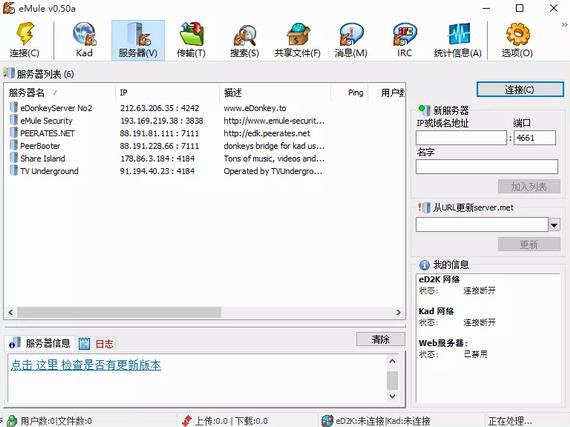Click the server icon beside PeerBooter
570x427 pixels.
pyautogui.click(x=14, y=146)
